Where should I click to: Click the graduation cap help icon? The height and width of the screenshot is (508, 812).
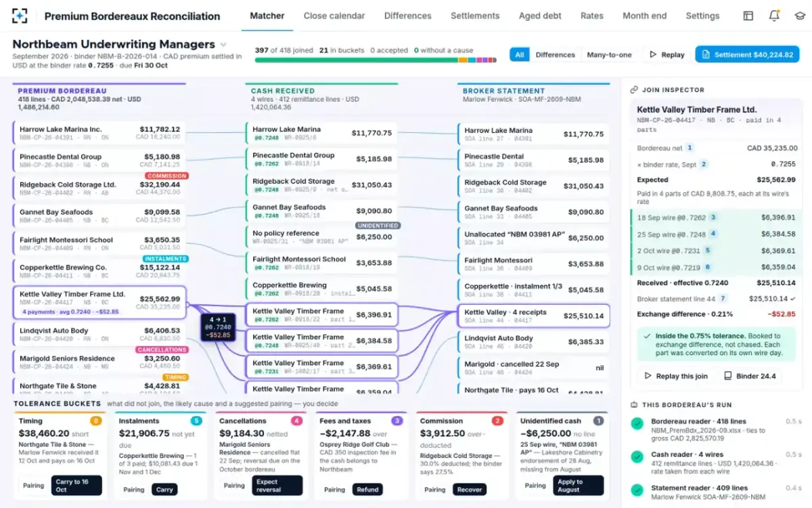pyautogui.click(x=800, y=16)
